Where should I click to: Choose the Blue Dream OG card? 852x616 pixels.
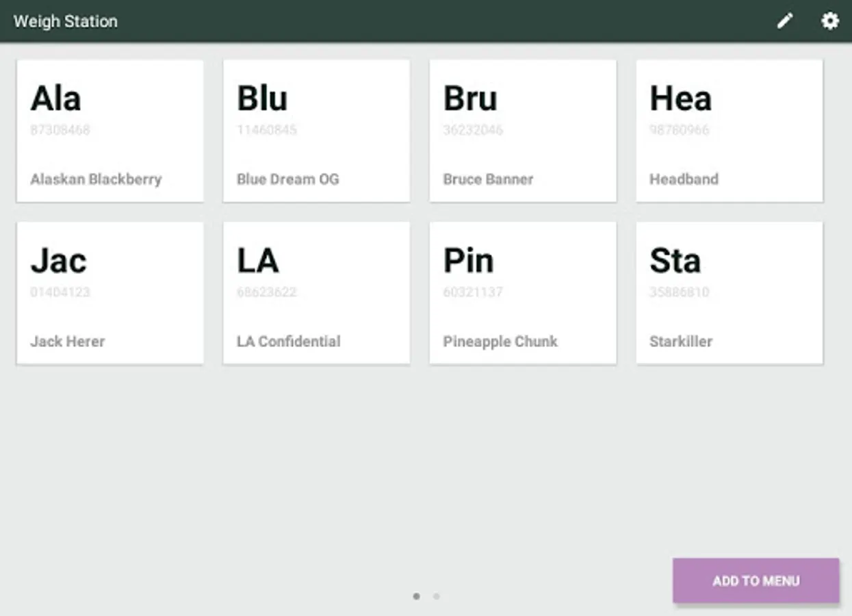316,131
